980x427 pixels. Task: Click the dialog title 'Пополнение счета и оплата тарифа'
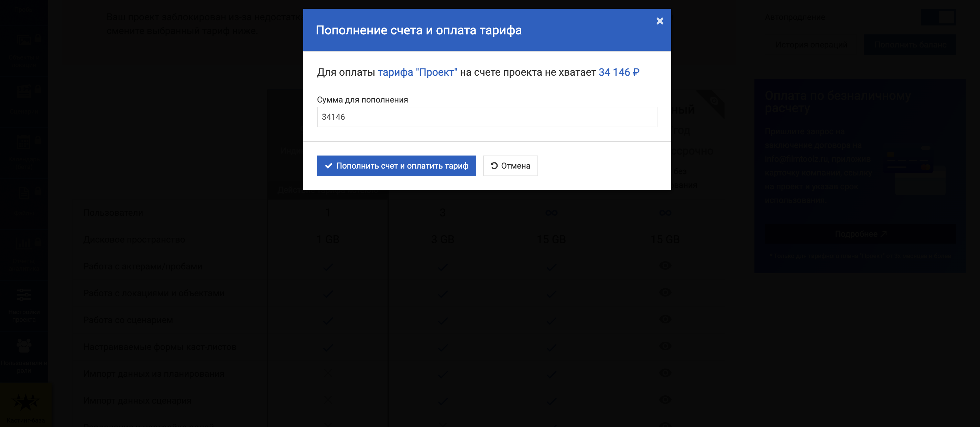coord(418,30)
